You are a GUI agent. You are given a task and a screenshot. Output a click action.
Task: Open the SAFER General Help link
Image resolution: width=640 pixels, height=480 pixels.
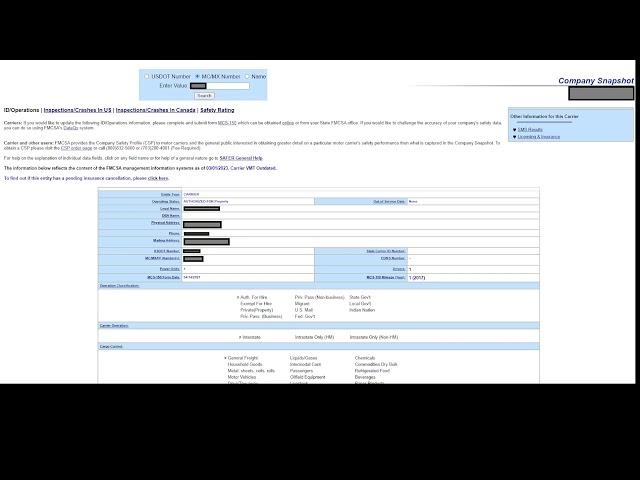tap(241, 158)
